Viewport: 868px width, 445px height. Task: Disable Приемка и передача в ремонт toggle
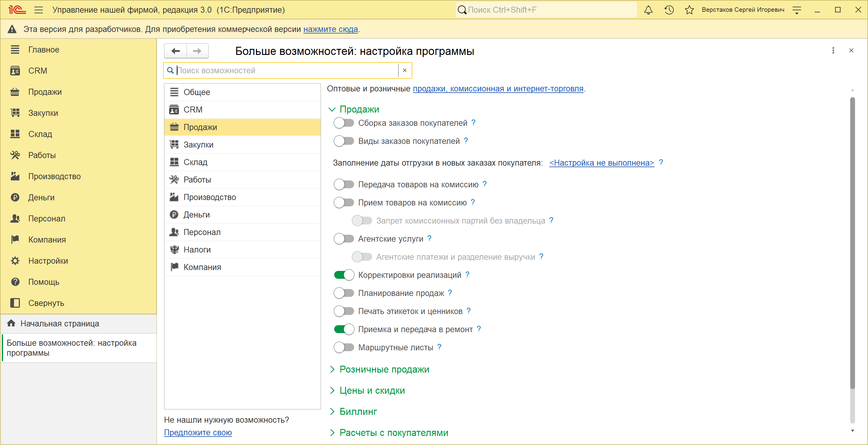(x=344, y=329)
